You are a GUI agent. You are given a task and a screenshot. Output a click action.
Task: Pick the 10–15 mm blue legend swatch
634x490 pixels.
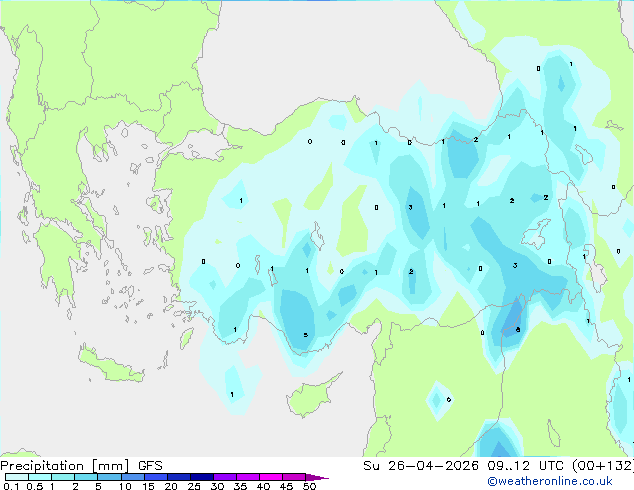tap(132, 477)
